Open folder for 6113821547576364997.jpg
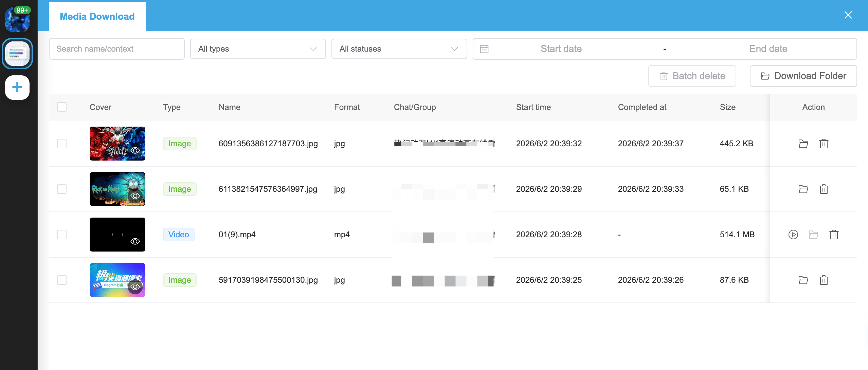The image size is (868, 370). pyautogui.click(x=803, y=189)
